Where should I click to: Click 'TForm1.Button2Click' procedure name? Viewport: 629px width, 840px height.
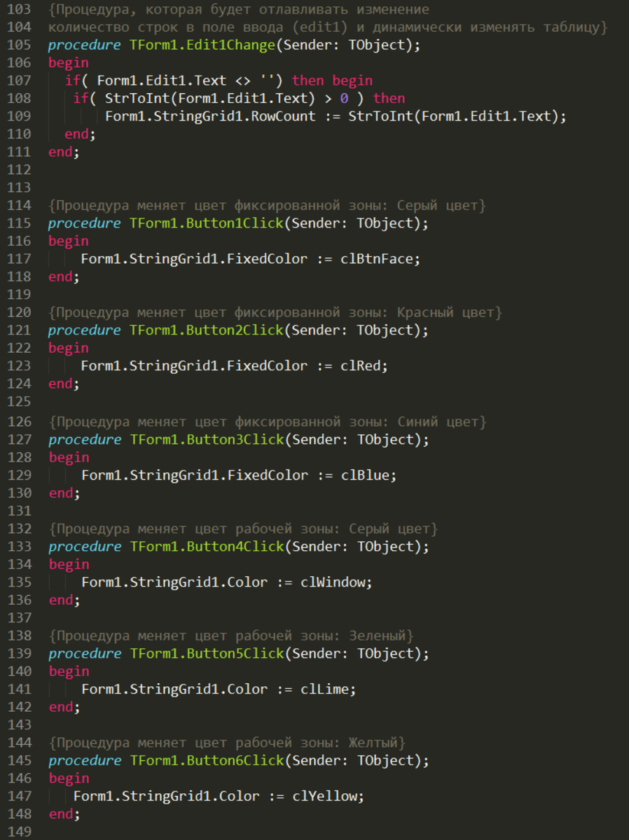click(207, 330)
